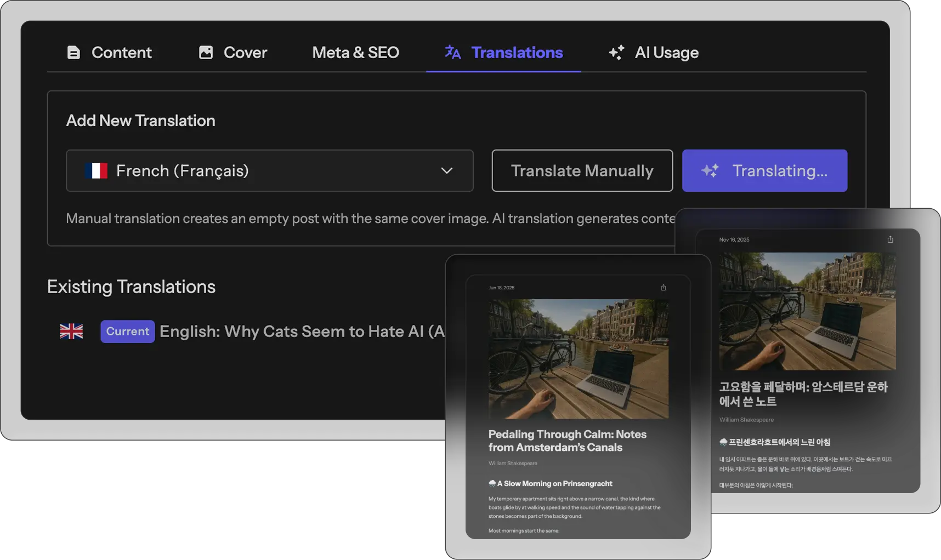Click the document icon on Content tab
The height and width of the screenshot is (560, 941).
[x=73, y=53]
